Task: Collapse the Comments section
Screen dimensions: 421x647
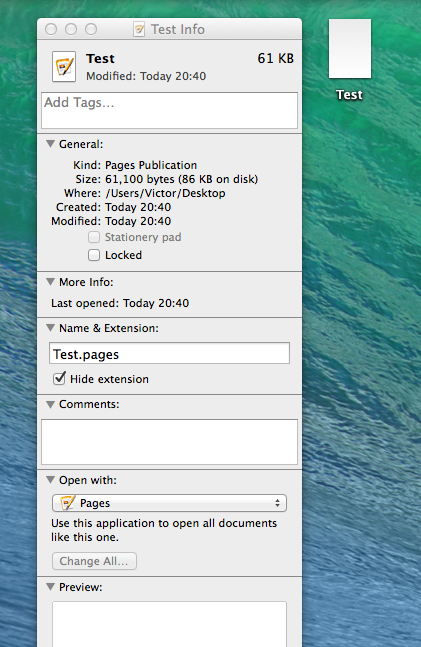Action: pyautogui.click(x=50, y=404)
